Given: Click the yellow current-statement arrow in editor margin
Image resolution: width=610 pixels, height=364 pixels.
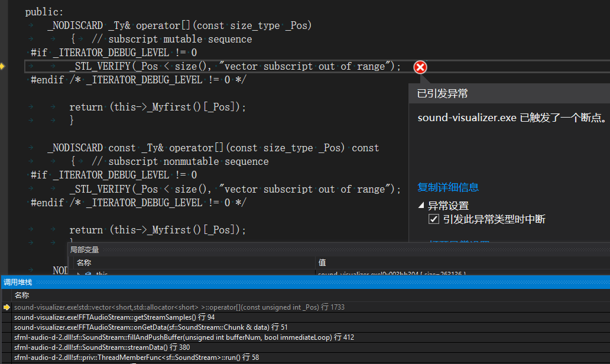Looking at the screenshot, I should 2,66.
